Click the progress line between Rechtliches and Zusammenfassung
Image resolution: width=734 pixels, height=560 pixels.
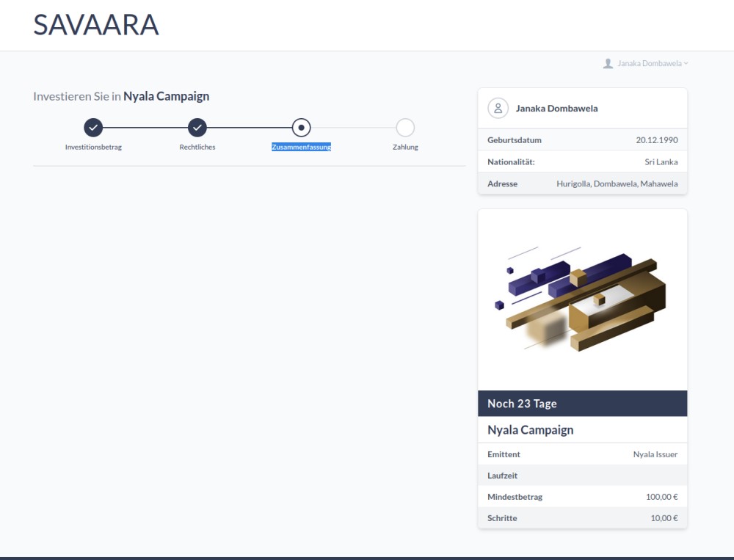249,128
